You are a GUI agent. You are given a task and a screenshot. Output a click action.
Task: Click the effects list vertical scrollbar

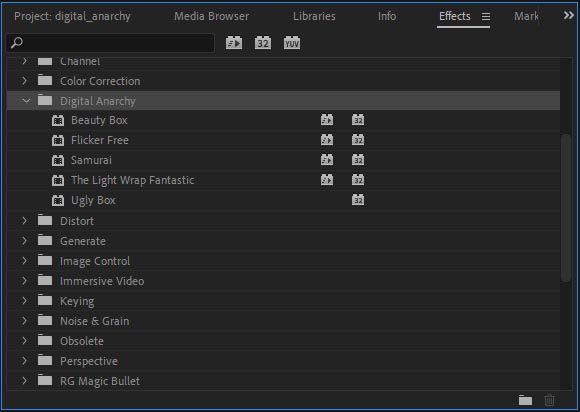(566, 208)
